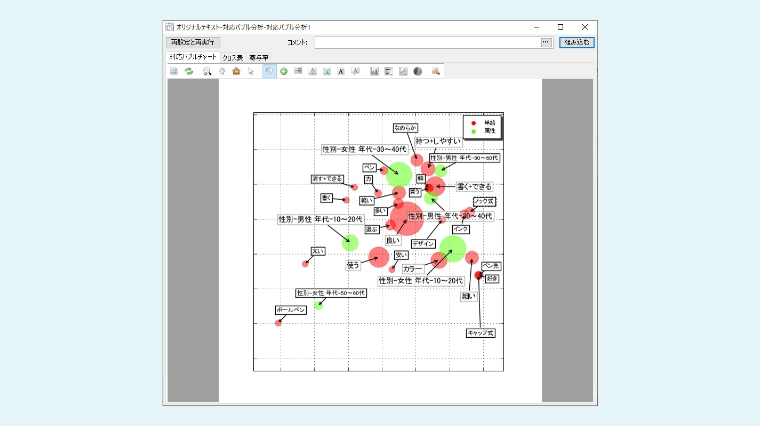This screenshot has height=426, width=760.
Task: Click the ボールペン label
Action: [291, 310]
